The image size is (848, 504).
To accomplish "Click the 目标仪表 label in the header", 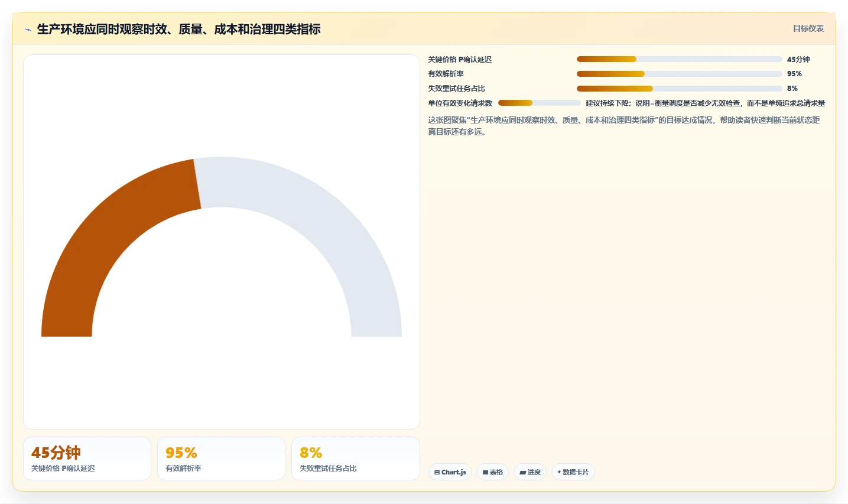I will coord(808,28).
